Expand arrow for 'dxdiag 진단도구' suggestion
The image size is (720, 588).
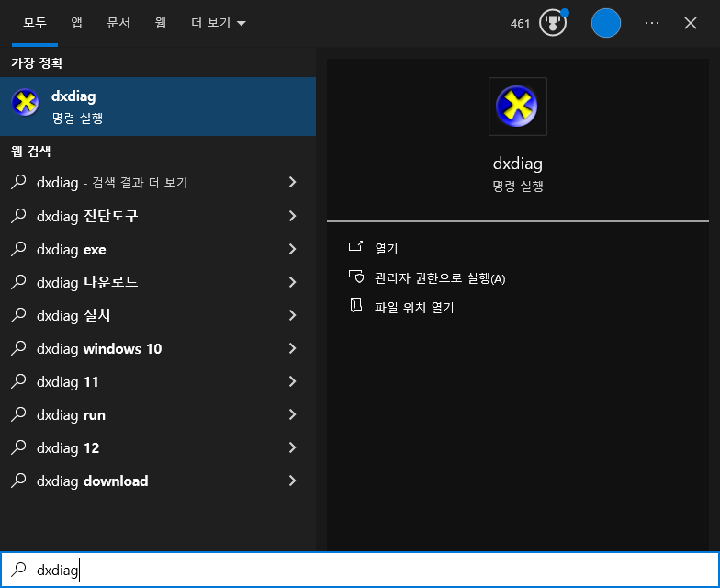tap(292, 215)
